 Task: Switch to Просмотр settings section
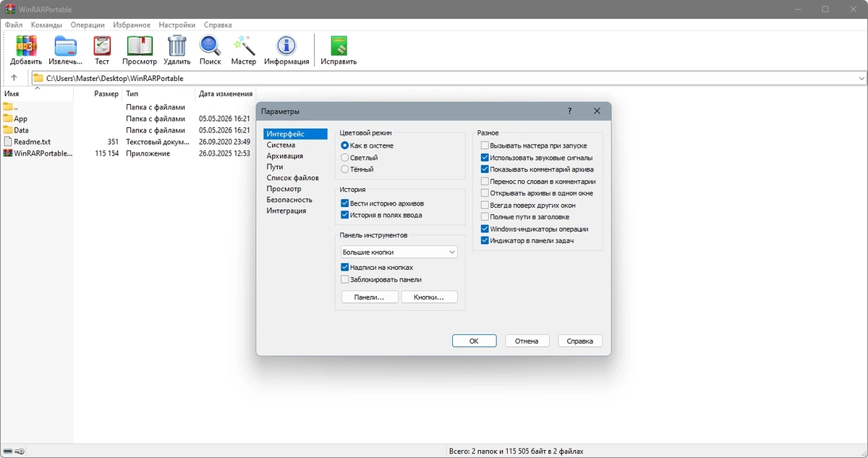coord(284,188)
